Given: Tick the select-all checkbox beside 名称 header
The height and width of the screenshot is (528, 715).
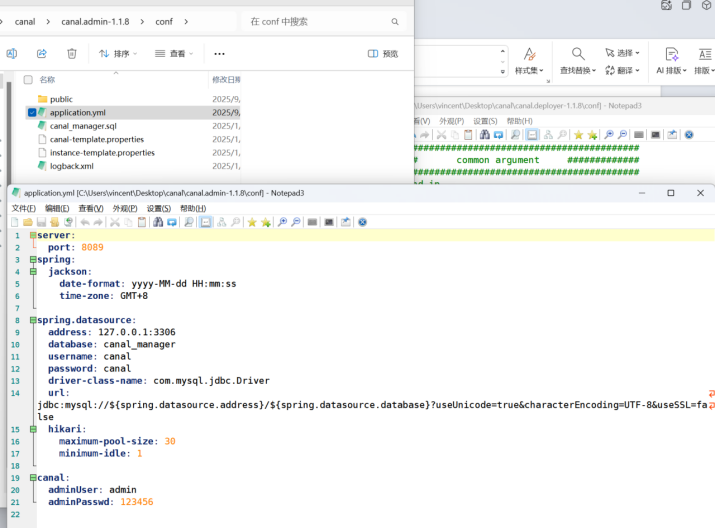Looking at the screenshot, I should click(28, 80).
